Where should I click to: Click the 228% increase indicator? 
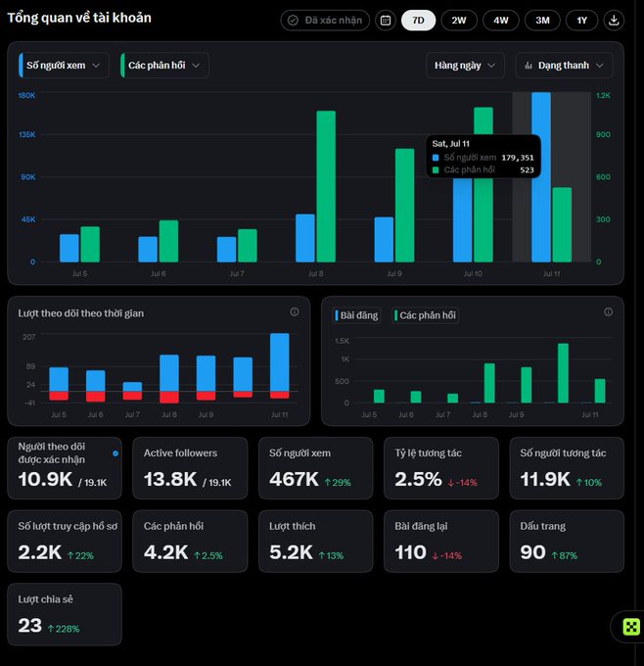point(64,629)
